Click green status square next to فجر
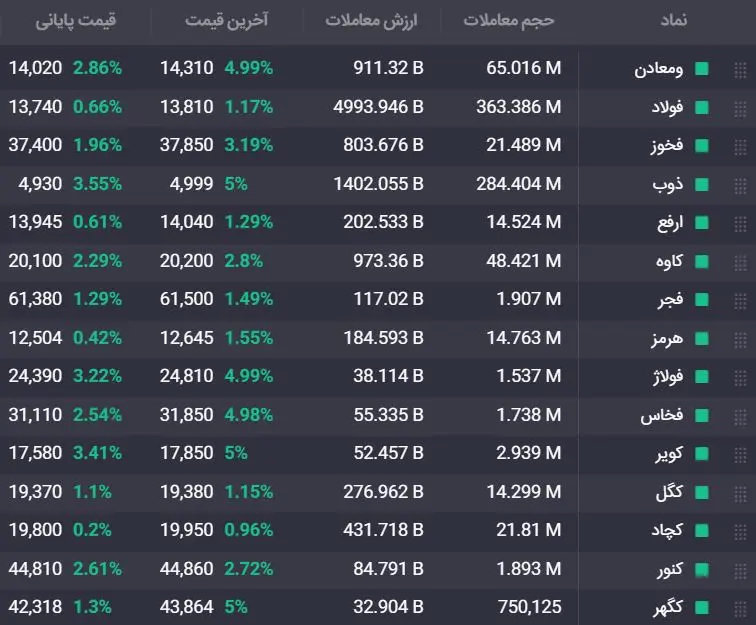 702,300
